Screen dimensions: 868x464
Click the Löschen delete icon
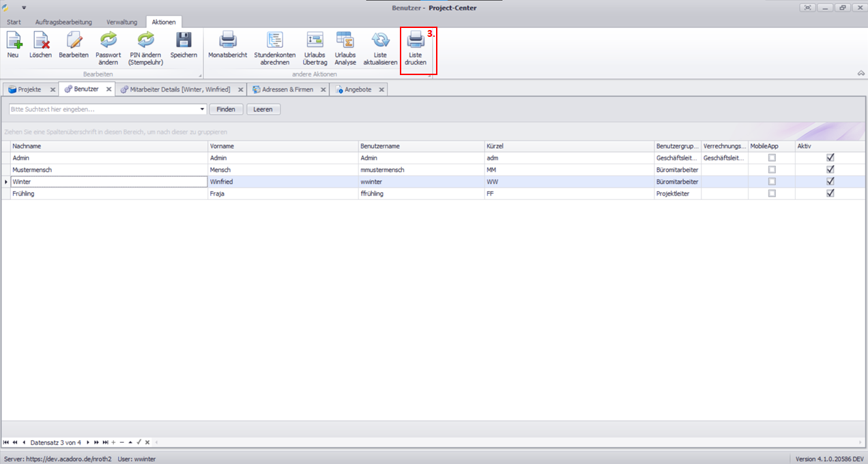point(40,40)
